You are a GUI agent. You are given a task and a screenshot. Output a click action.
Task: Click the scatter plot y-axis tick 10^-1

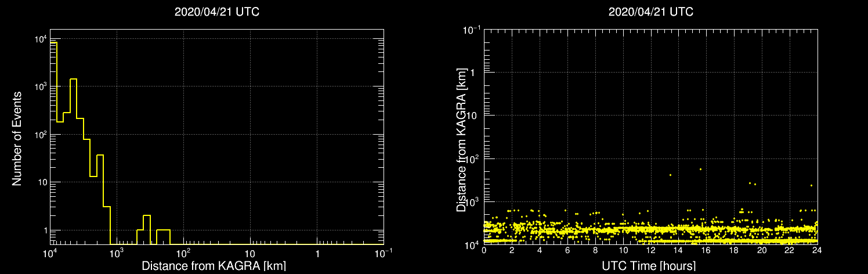tap(472, 28)
